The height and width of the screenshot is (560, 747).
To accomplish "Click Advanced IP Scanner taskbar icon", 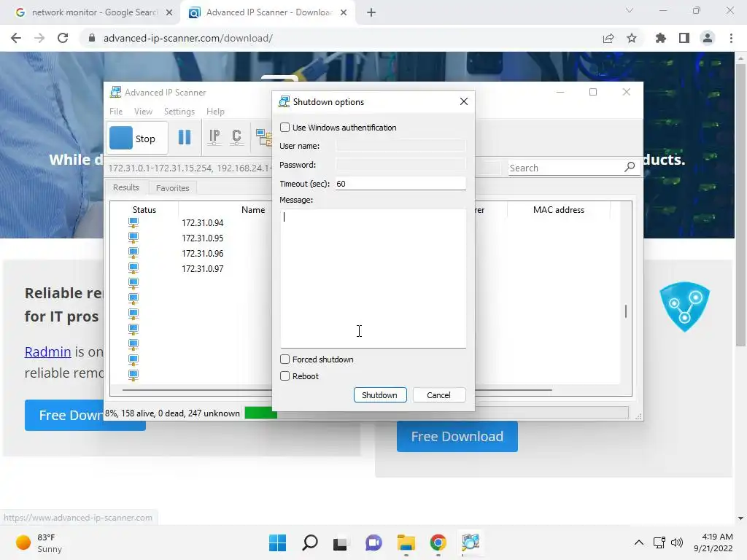I will point(471,542).
